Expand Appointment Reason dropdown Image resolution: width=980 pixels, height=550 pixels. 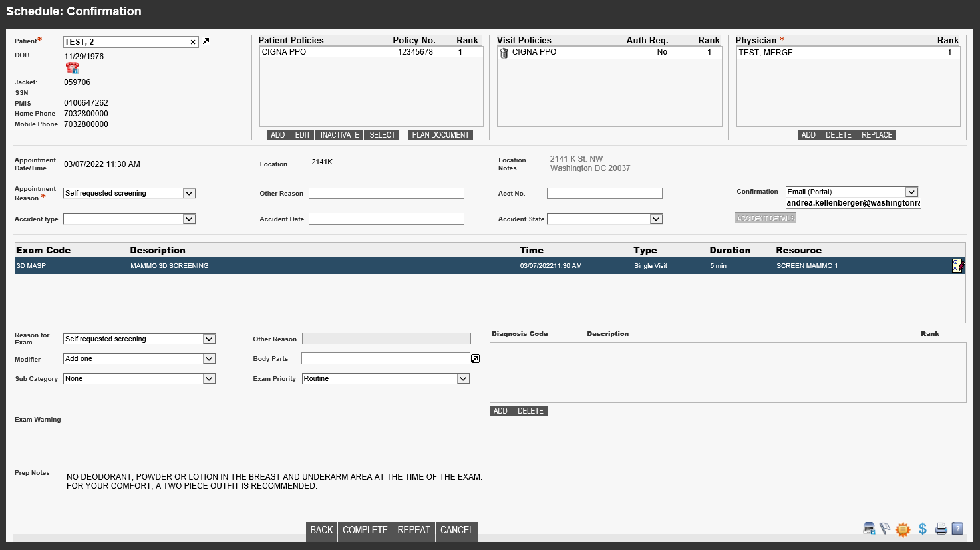pyautogui.click(x=189, y=193)
